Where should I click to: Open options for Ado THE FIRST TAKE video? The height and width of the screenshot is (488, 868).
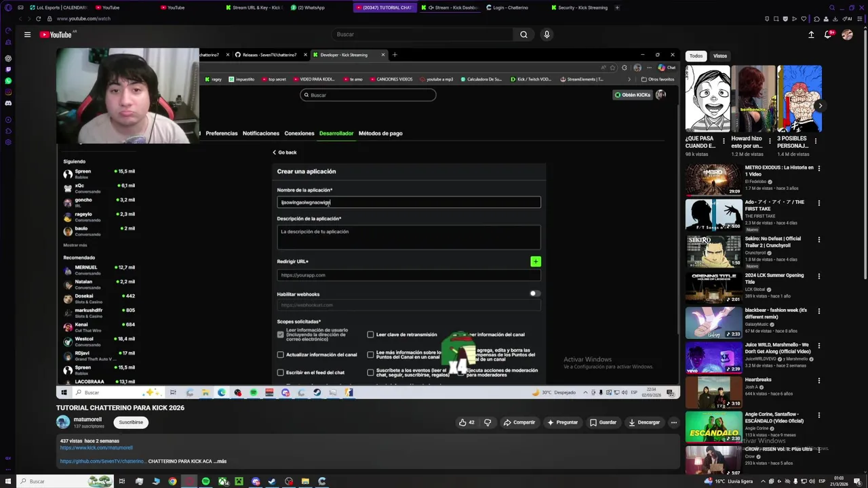point(818,203)
